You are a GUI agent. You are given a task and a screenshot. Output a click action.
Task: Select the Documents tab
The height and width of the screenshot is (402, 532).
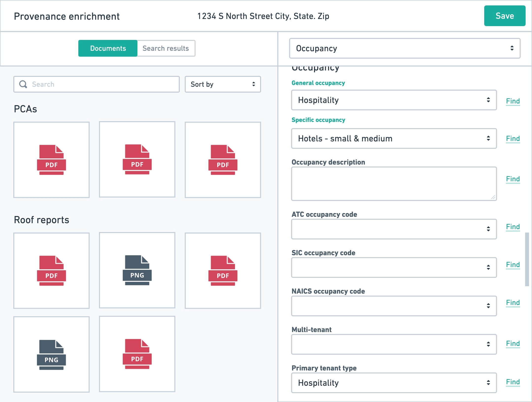point(108,48)
